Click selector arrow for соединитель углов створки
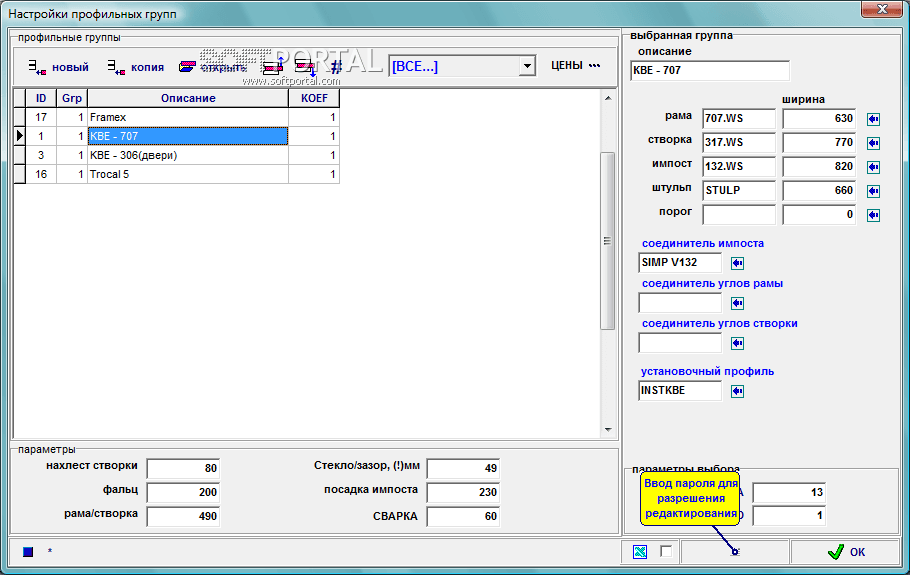910x575 pixels. click(737, 343)
